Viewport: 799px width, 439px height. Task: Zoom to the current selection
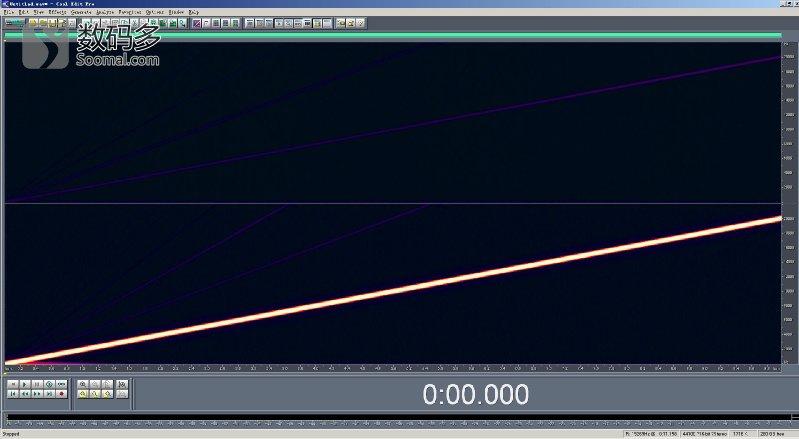83,394
